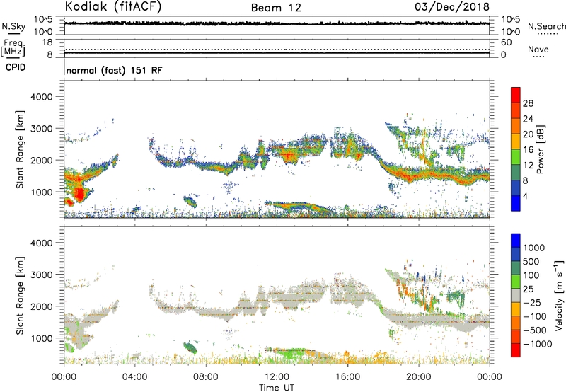Click the 'N.Sky' legend label
This screenshot has height=392, width=566.
pyautogui.click(x=13, y=26)
